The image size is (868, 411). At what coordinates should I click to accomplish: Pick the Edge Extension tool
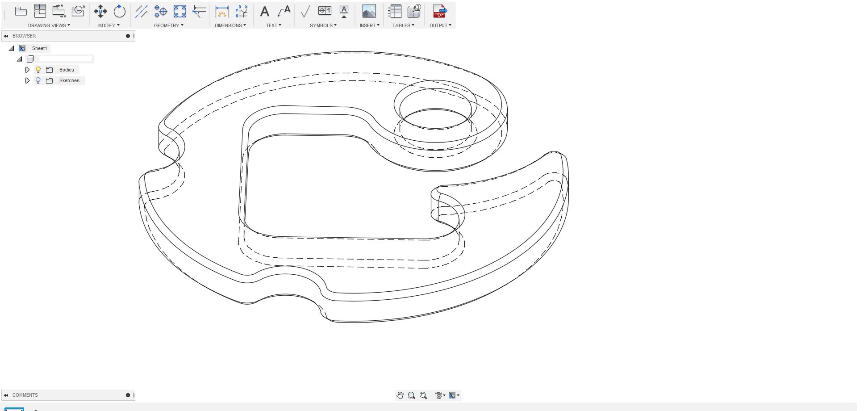pos(199,11)
